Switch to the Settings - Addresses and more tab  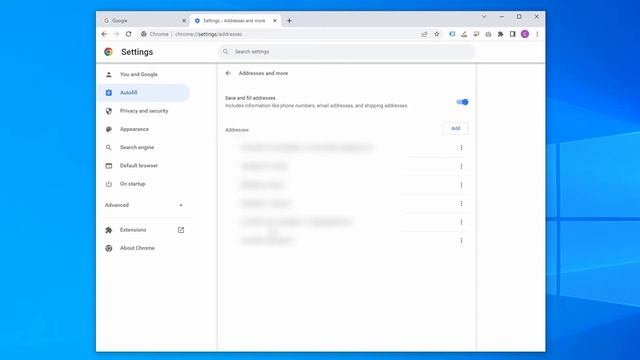[x=236, y=20]
